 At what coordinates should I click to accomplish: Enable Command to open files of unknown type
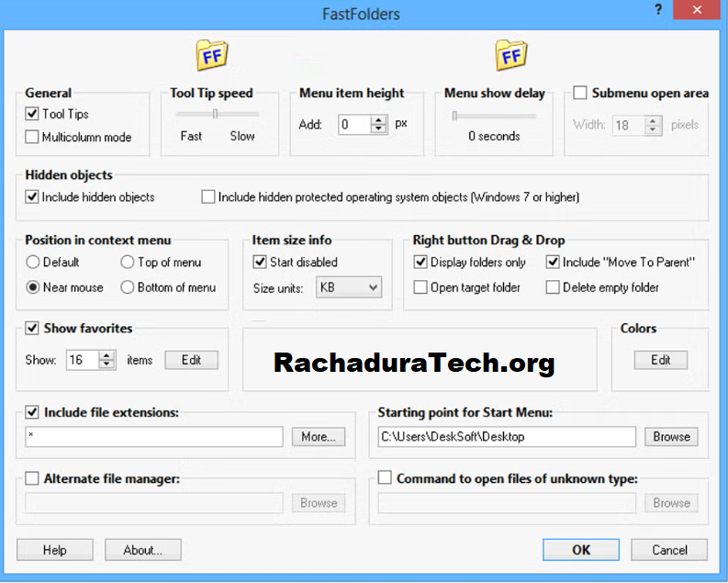pos(385,477)
